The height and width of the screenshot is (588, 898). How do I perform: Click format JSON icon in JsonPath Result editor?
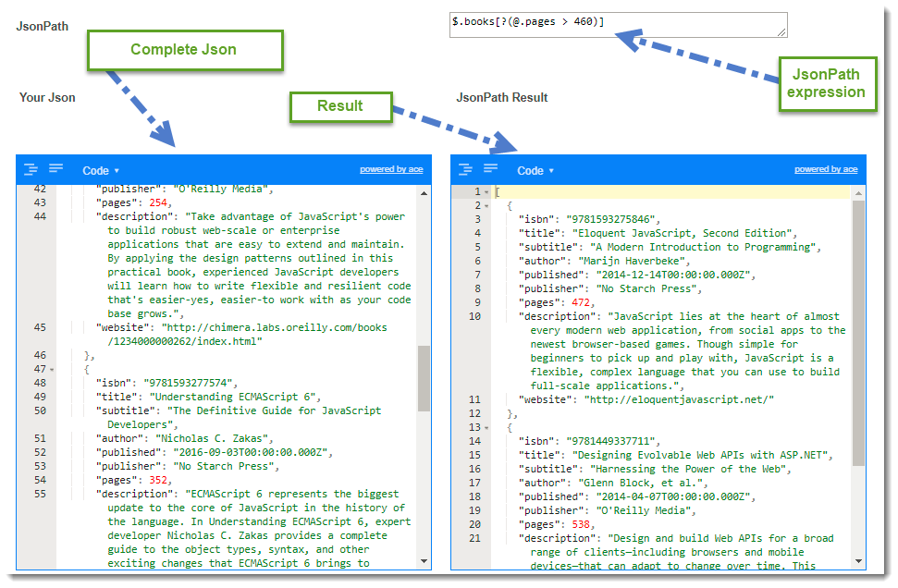[x=466, y=169]
